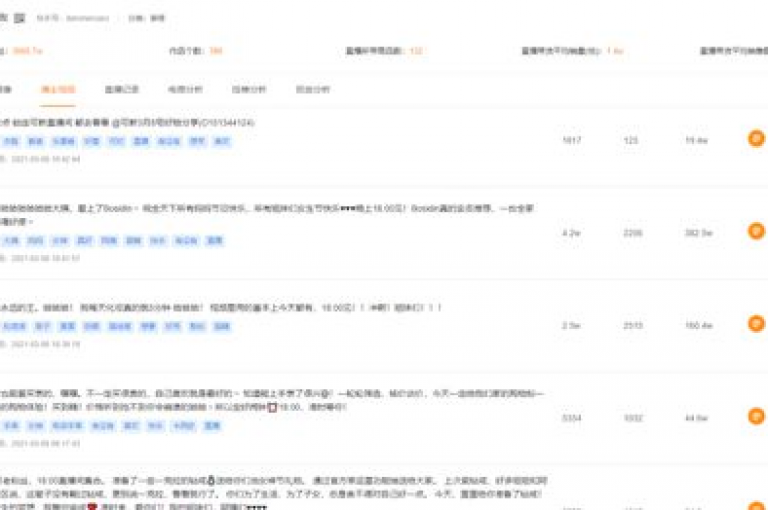Switch to the 电商分析 tab

pyautogui.click(x=185, y=89)
